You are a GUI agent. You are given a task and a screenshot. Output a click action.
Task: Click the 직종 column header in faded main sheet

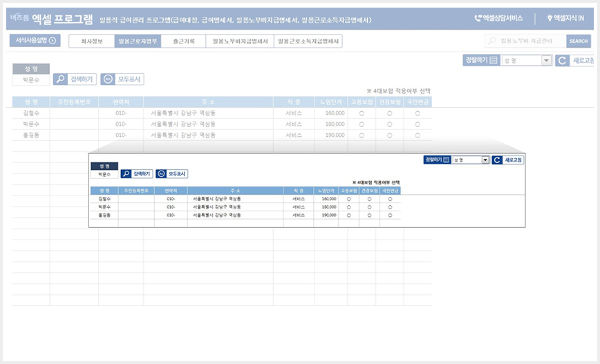point(294,102)
